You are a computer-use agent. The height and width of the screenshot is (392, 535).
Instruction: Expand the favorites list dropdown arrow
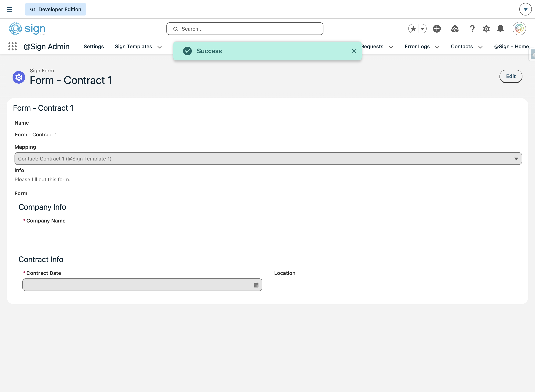(422, 29)
